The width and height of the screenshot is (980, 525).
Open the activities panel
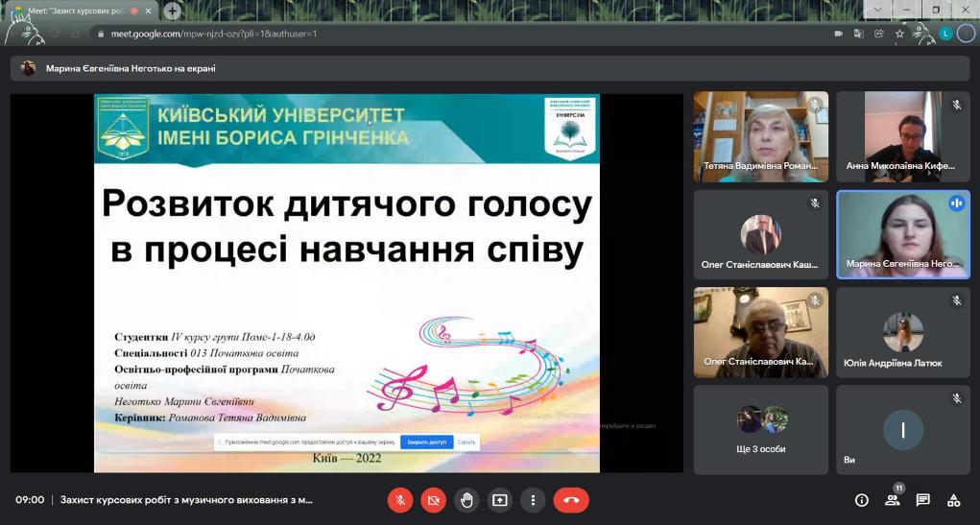pyautogui.click(x=954, y=500)
